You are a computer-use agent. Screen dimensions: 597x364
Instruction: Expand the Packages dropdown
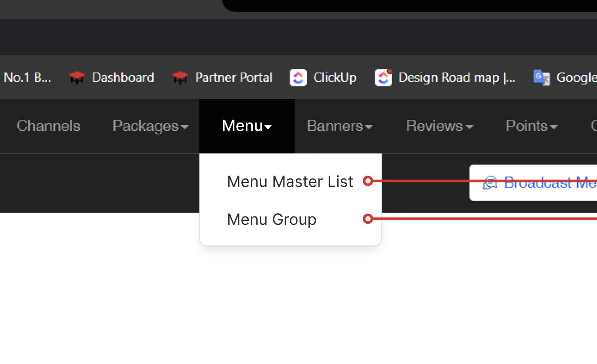pos(150,126)
